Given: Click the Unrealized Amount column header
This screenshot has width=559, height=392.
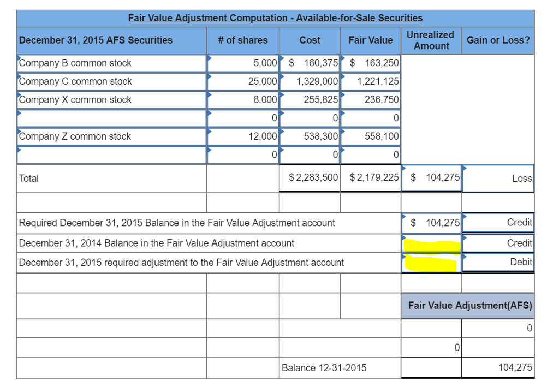Looking at the screenshot, I should [x=431, y=40].
